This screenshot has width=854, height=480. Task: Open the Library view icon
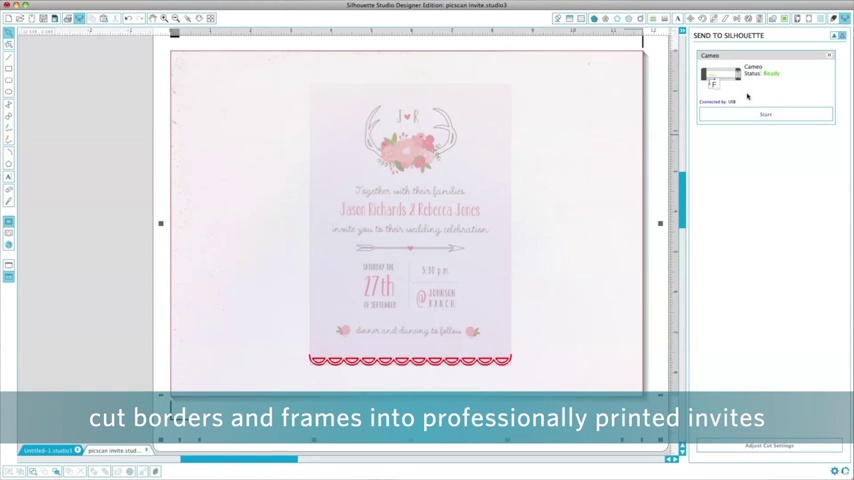point(9,233)
